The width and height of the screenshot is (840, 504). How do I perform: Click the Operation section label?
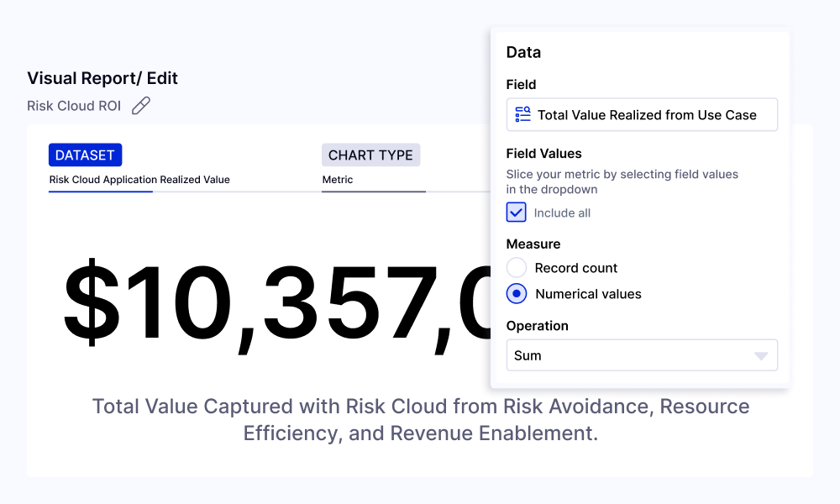[x=538, y=326]
